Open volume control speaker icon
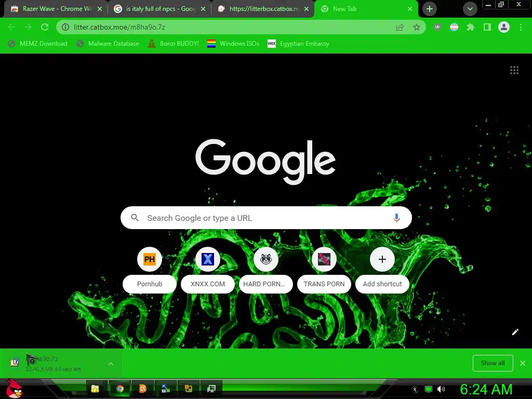This screenshot has height=399, width=532. 441,389
